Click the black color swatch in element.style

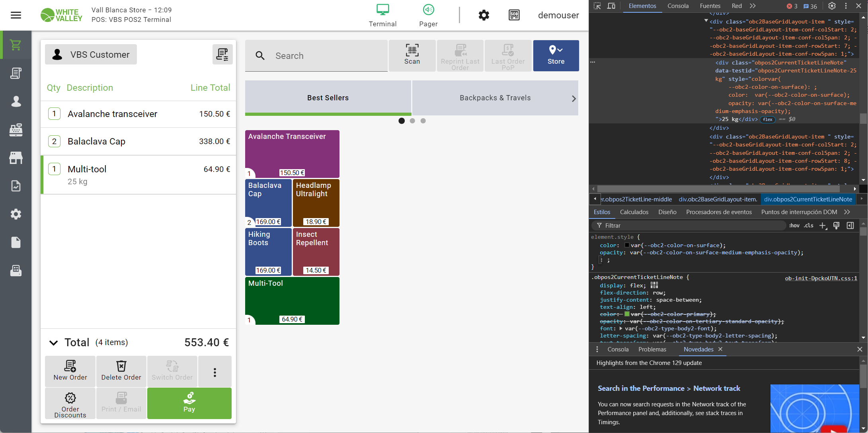point(627,245)
